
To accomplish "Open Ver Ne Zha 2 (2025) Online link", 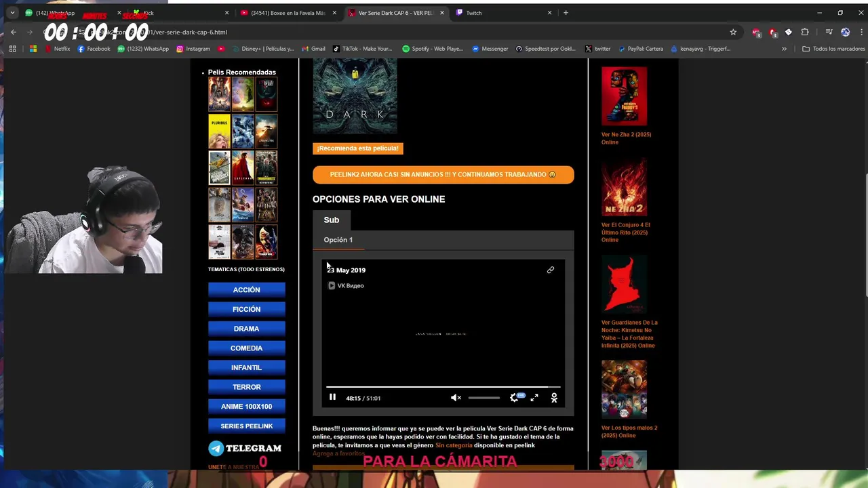I will [x=626, y=138].
